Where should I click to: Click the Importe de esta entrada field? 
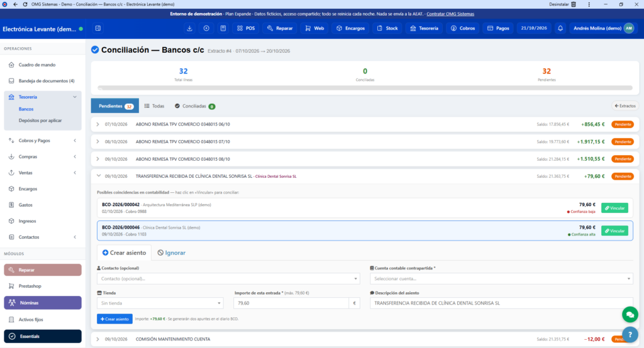pos(291,303)
